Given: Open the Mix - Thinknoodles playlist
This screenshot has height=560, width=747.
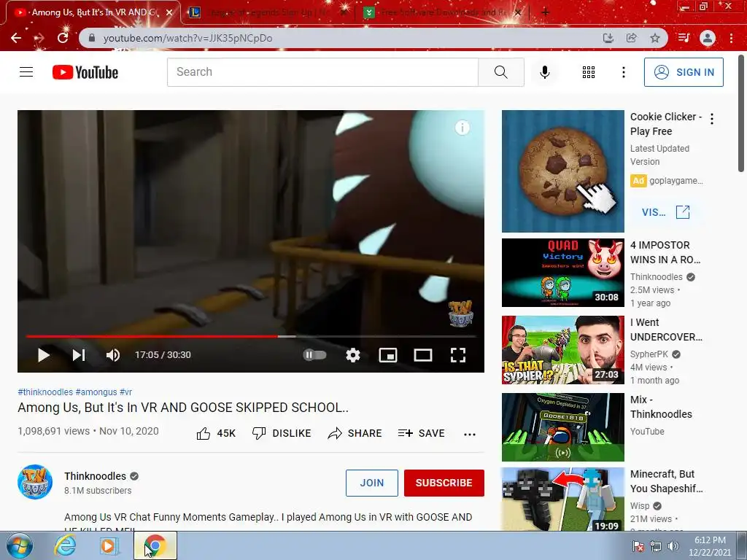Looking at the screenshot, I should pos(562,427).
